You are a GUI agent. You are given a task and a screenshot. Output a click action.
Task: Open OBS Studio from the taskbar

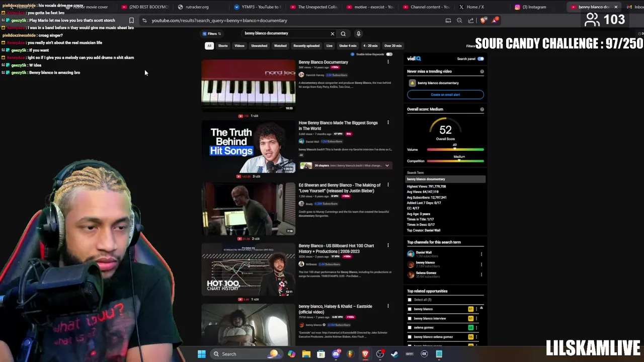(x=380, y=354)
